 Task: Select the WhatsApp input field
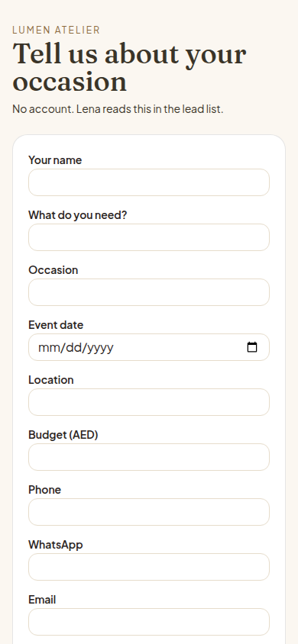pyautogui.click(x=149, y=567)
